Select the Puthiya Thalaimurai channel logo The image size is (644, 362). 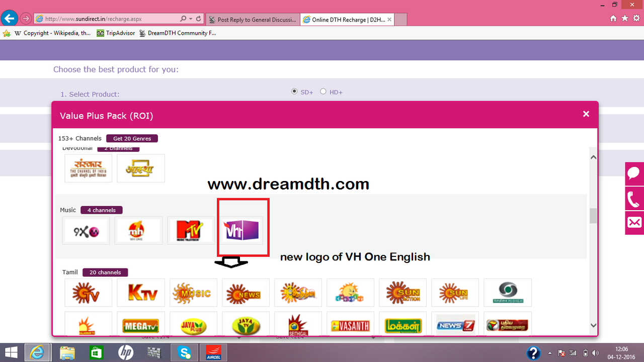(507, 324)
